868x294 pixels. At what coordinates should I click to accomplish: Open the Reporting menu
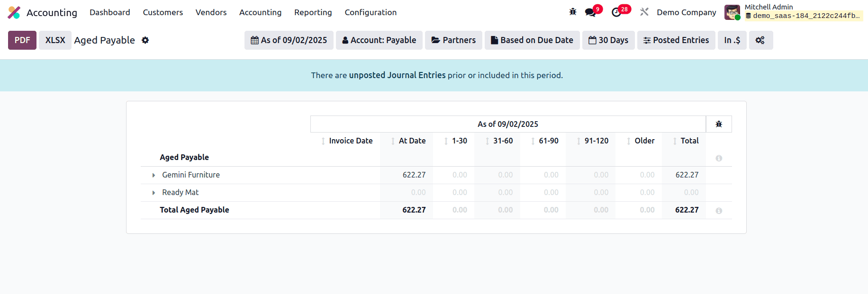[x=313, y=12]
